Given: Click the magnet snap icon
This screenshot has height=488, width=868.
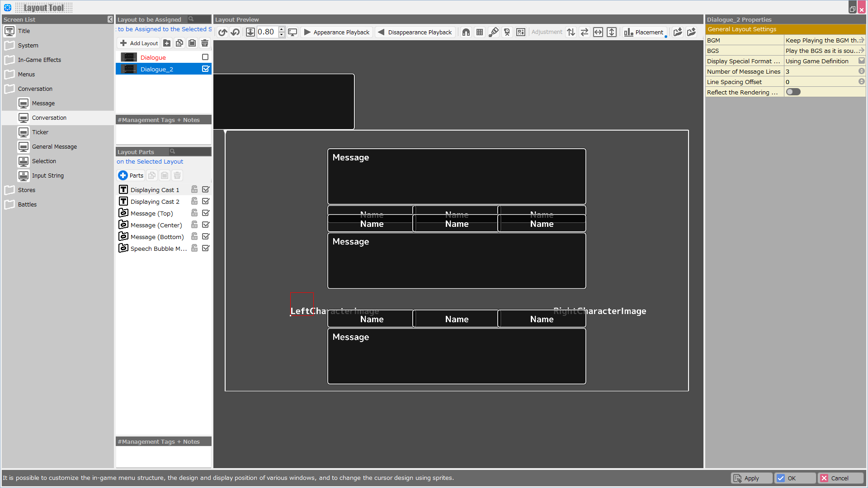Looking at the screenshot, I should point(466,32).
